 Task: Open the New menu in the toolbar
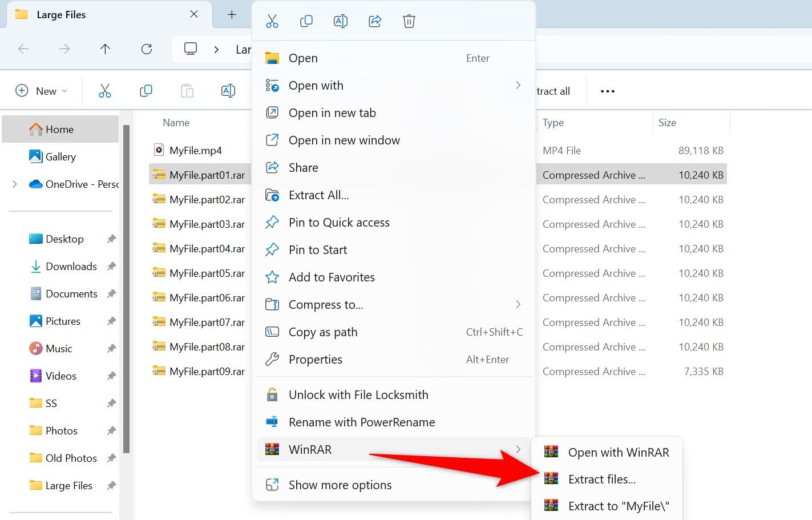[41, 90]
